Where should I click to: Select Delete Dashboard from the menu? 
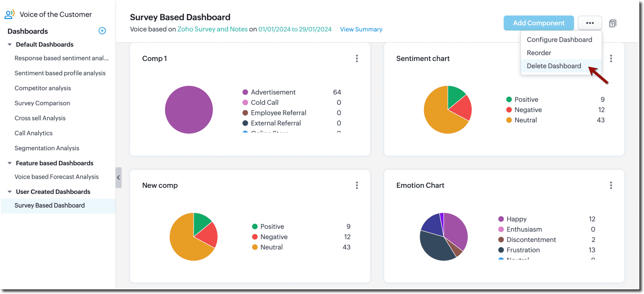(x=554, y=66)
